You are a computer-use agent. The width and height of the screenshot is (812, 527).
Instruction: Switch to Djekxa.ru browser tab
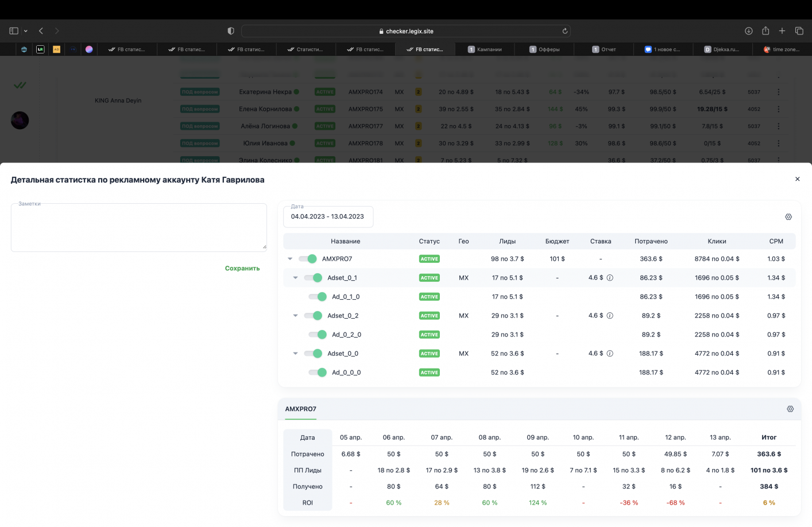[x=722, y=49]
